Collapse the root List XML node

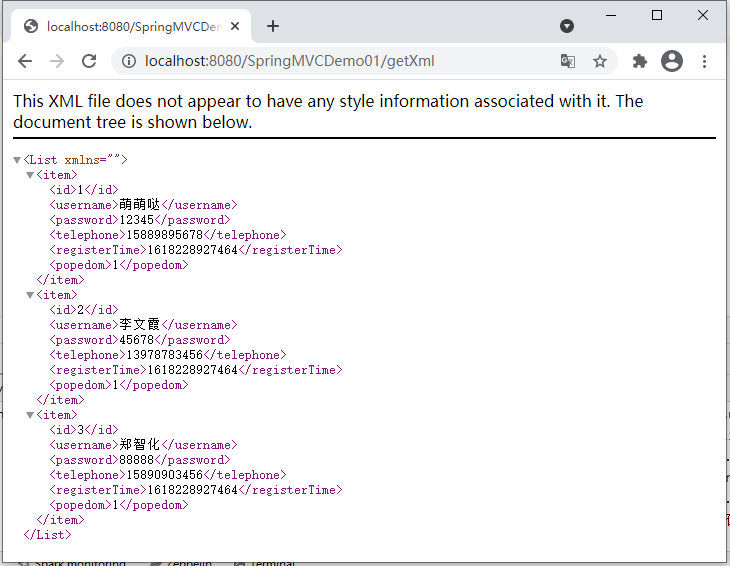tap(17, 160)
